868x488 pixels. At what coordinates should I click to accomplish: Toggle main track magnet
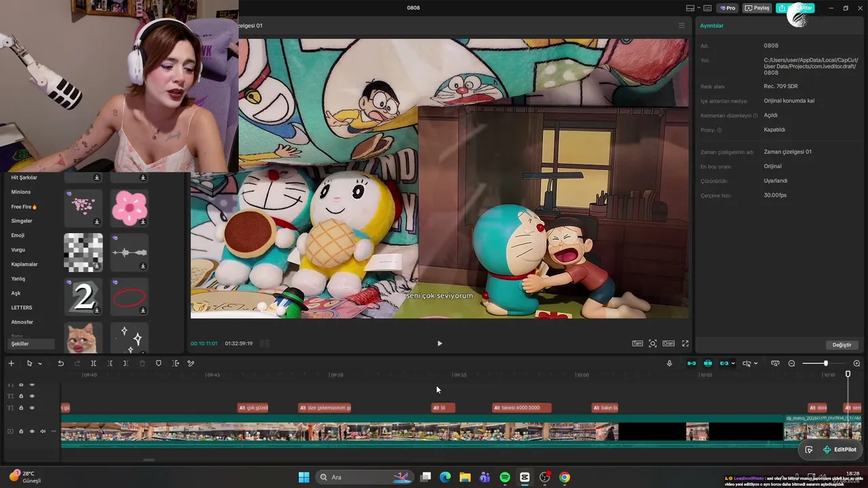tap(692, 363)
